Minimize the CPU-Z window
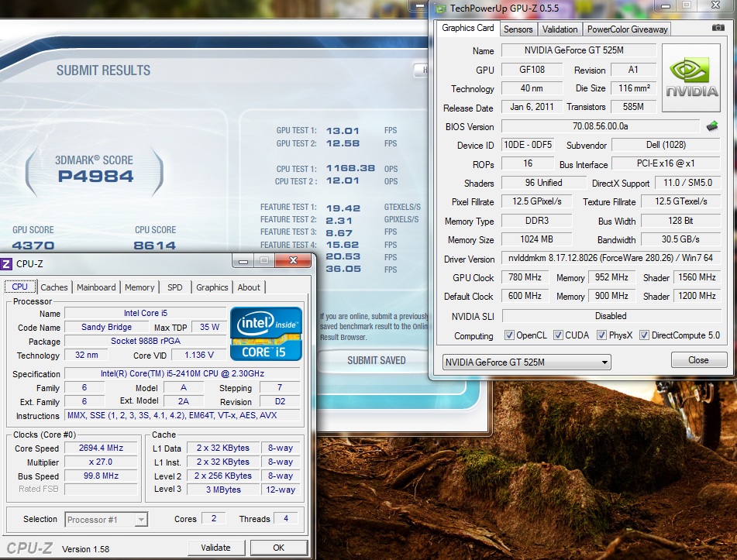Viewport: 737px width, 560px height. tap(243, 261)
